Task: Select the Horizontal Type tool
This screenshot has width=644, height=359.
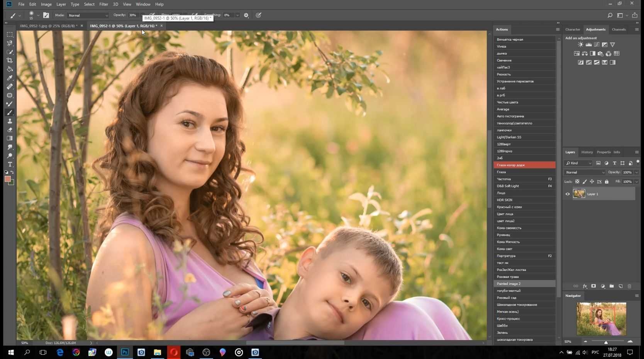Action: pyautogui.click(x=10, y=164)
